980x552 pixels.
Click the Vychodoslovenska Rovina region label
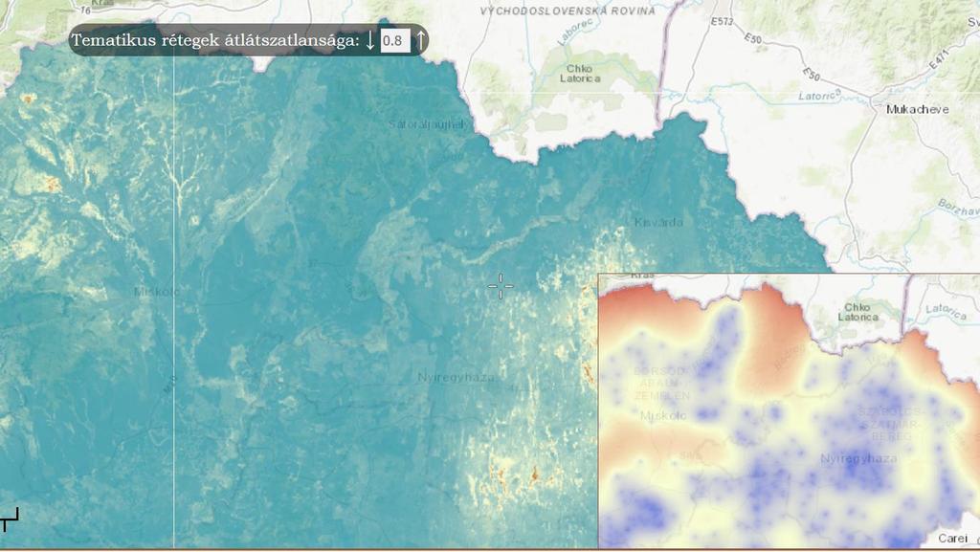(568, 11)
